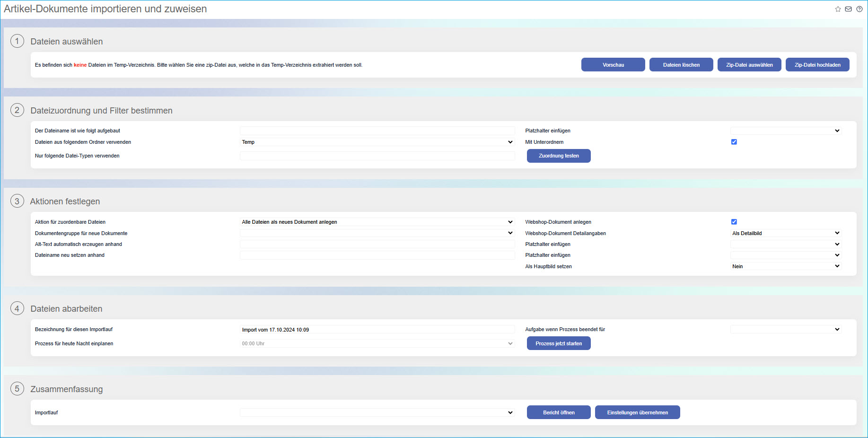Open the Importlauf dropdown
Screen dimensions: 868x438
(377, 412)
